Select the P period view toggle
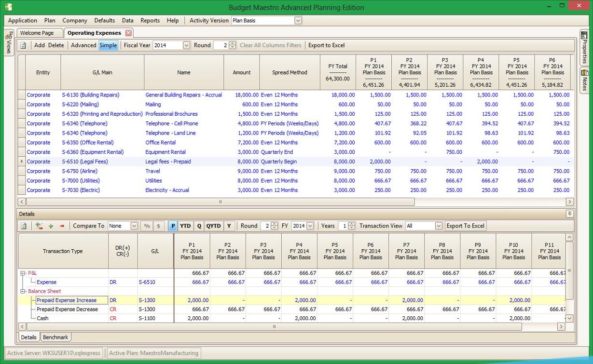The height and width of the screenshot is (364, 593). click(x=173, y=226)
